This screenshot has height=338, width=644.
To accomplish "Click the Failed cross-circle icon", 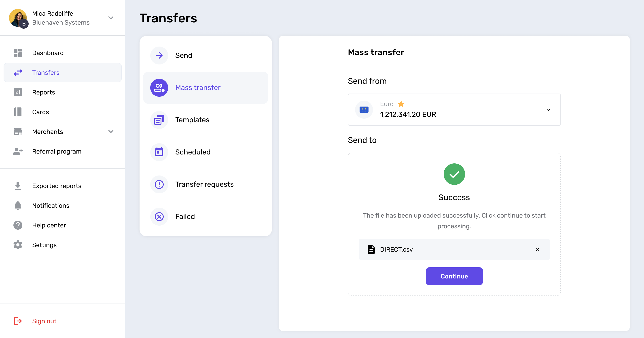I will (159, 217).
